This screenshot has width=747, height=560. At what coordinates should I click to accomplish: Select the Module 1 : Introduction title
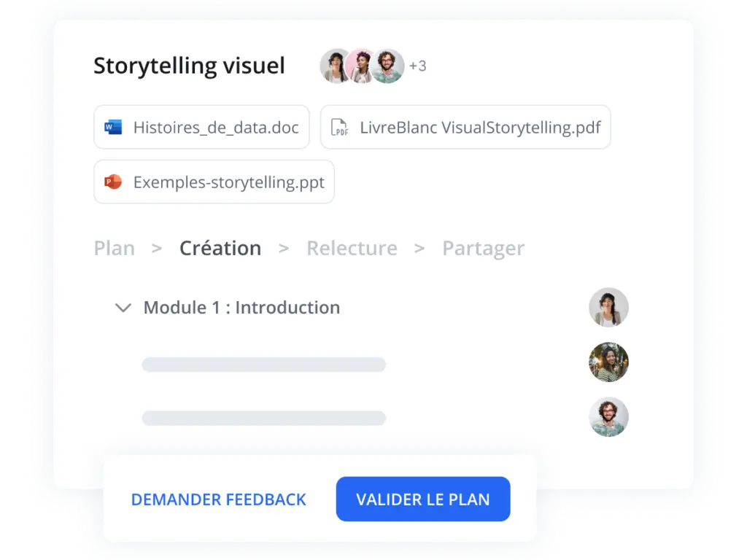(241, 308)
